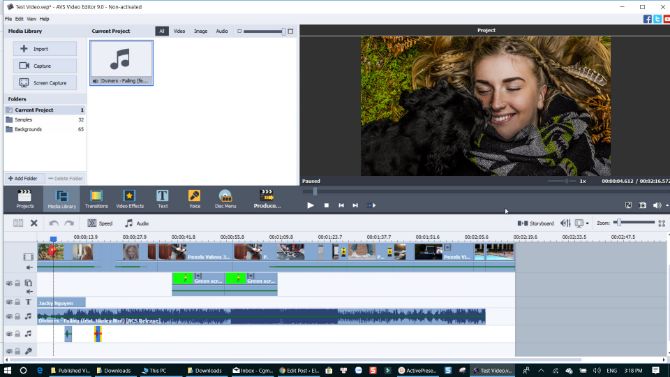Image resolution: width=670 pixels, height=377 pixels.
Task: Lock the first music track
Action: (x=18, y=316)
